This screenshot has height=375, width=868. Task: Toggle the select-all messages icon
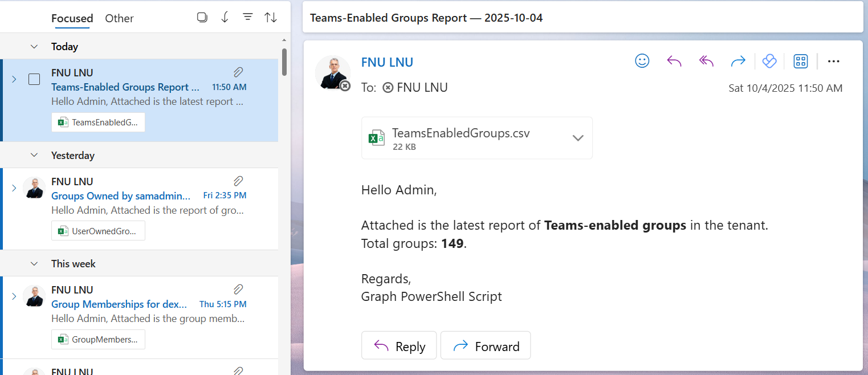(202, 18)
